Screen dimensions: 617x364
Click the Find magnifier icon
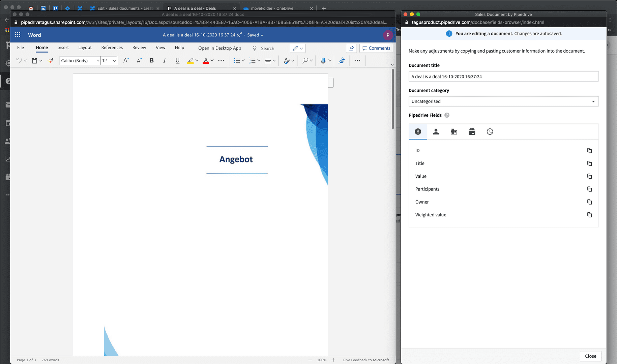click(x=305, y=60)
